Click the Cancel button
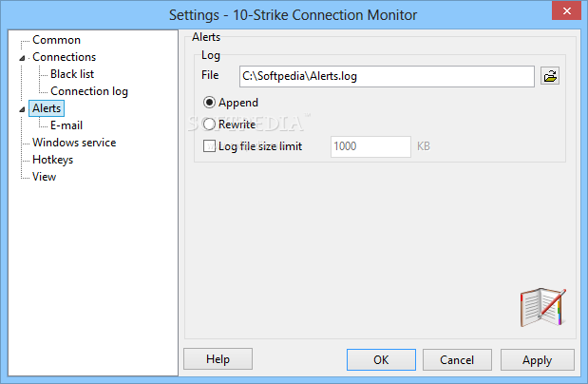 [457, 360]
